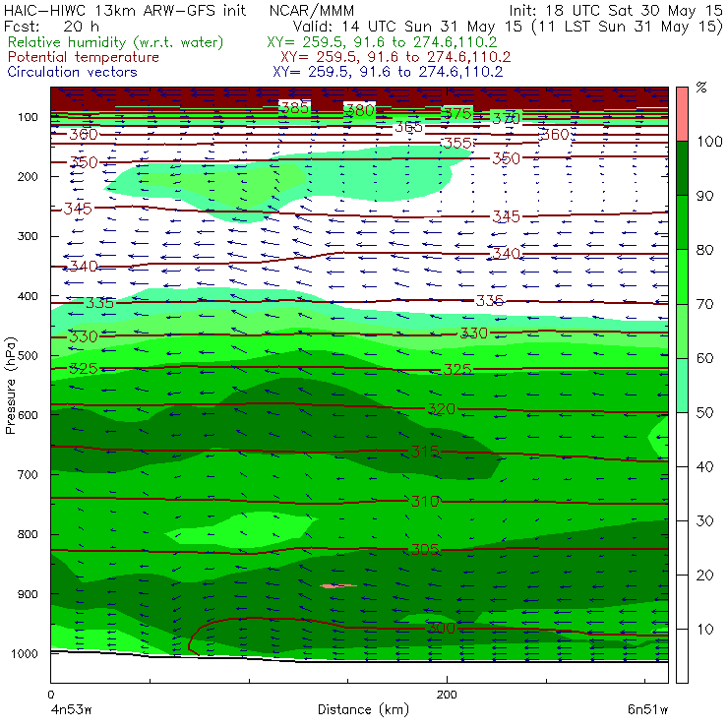
Task: Click the '500' pressure axis tick label
Action: pos(28,356)
